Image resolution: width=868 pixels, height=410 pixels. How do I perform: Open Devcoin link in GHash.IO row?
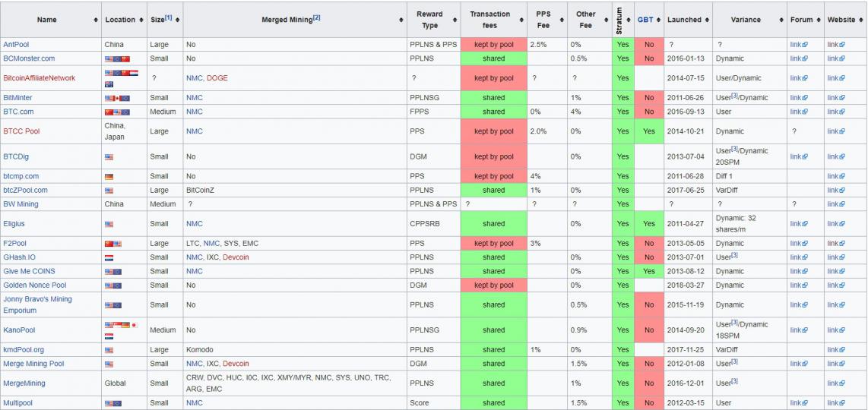click(x=236, y=257)
